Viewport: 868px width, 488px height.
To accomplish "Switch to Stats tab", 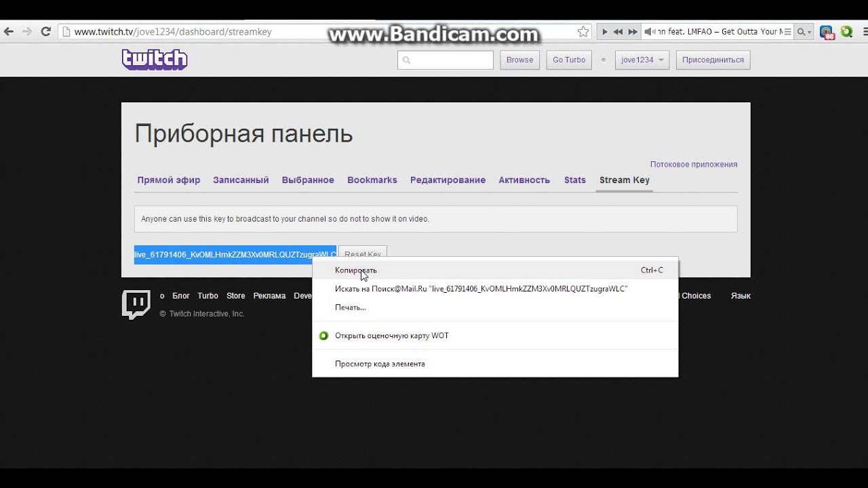I will (575, 180).
